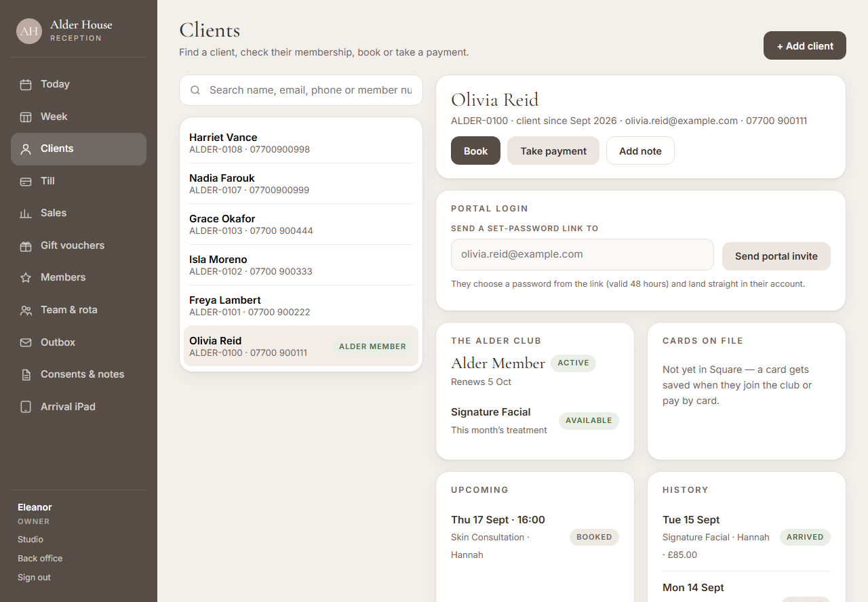Click the Outbox envelope icon
This screenshot has width=868, height=602.
[x=26, y=343]
